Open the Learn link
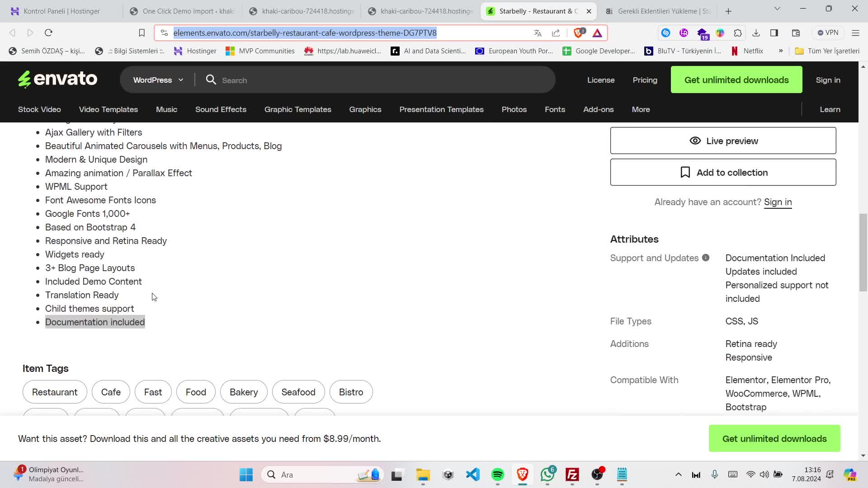This screenshot has height=488, width=868. coord(830,109)
